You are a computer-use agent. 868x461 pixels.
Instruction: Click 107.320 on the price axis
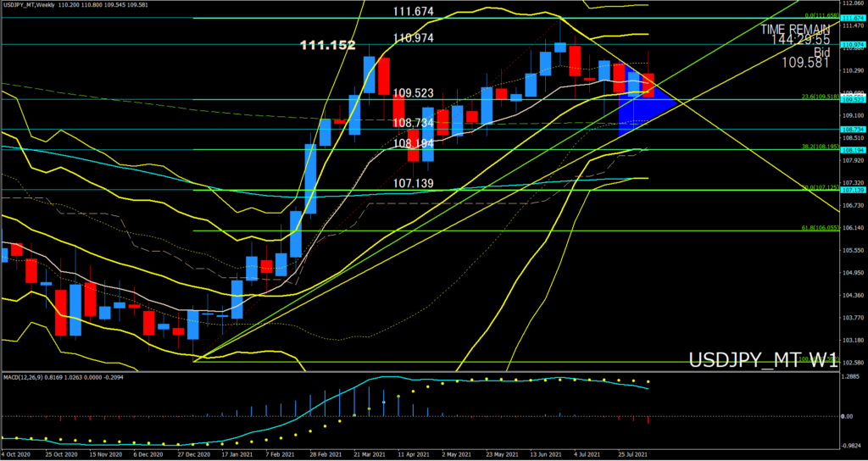(x=853, y=182)
